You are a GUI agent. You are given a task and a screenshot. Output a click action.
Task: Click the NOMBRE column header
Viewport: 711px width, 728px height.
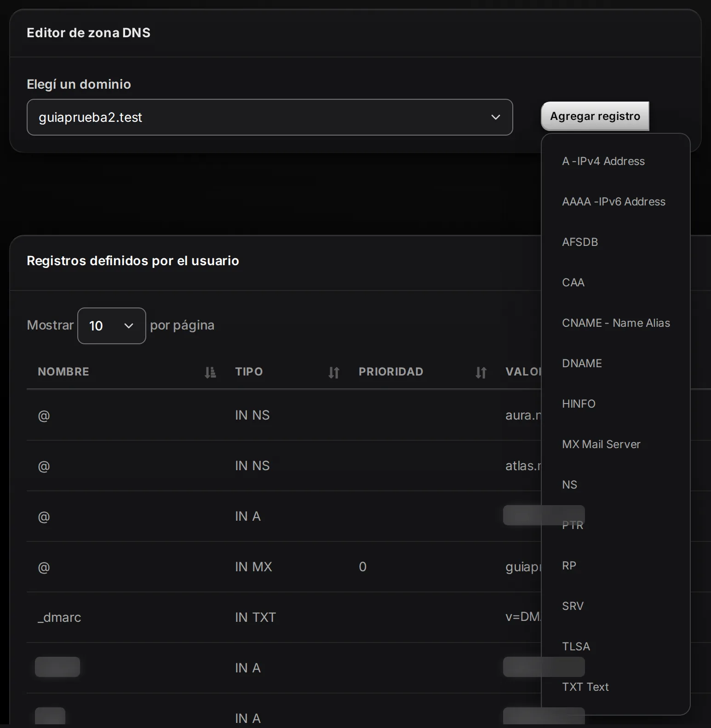coord(63,372)
